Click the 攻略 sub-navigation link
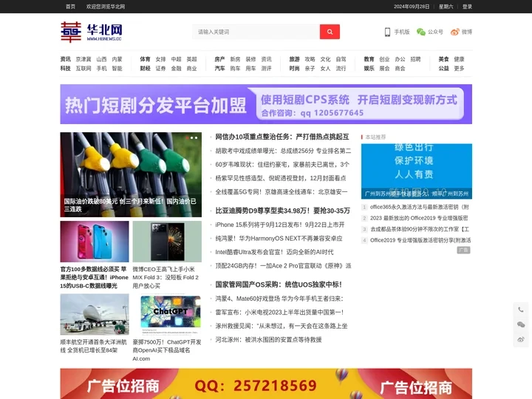The height and width of the screenshot is (399, 532). click(310, 59)
